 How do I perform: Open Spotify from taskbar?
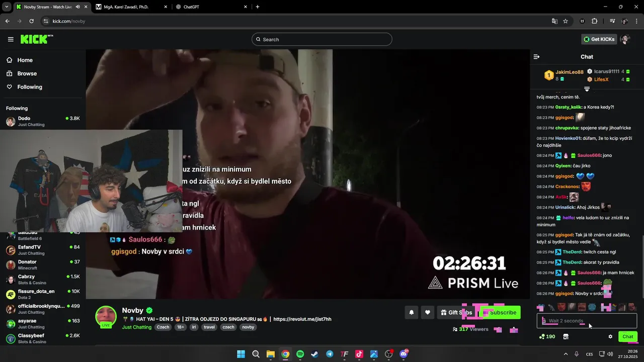pyautogui.click(x=300, y=354)
